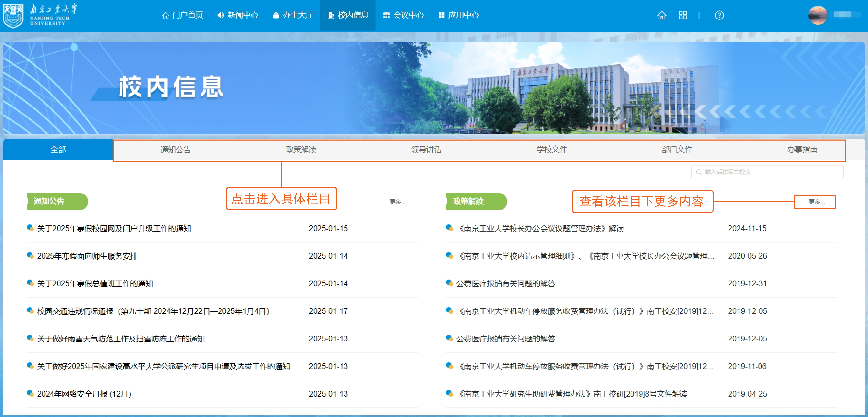
Task: Switch to the 办事指南 tab
Action: click(x=802, y=150)
